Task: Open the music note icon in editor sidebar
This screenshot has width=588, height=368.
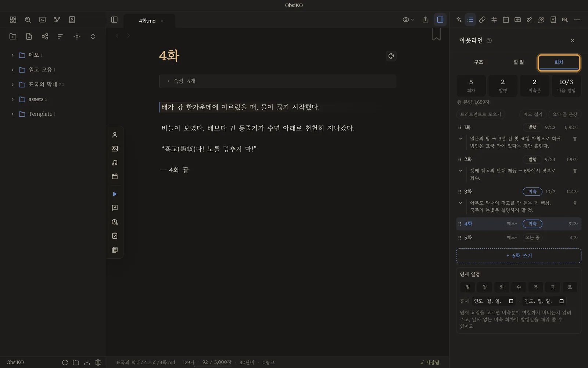Action: [115, 162]
